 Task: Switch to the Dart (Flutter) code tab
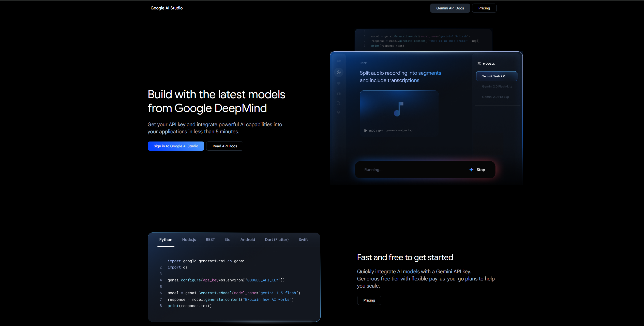pos(277,239)
